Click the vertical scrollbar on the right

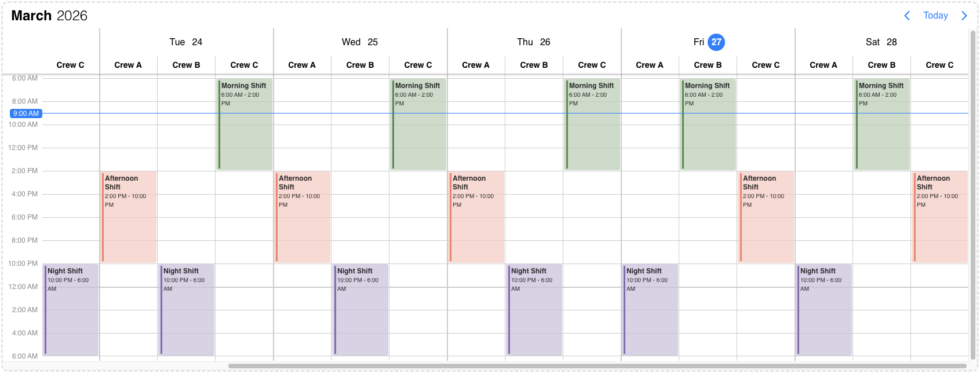973,194
